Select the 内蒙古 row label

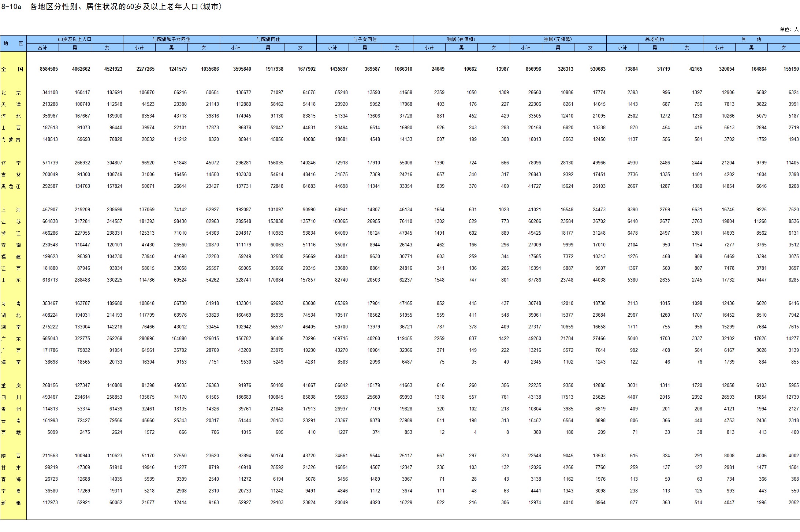coord(11,139)
